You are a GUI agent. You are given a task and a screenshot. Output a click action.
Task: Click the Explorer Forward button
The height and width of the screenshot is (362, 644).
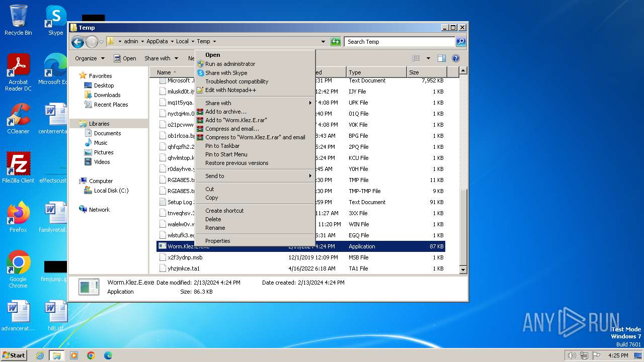click(x=92, y=42)
